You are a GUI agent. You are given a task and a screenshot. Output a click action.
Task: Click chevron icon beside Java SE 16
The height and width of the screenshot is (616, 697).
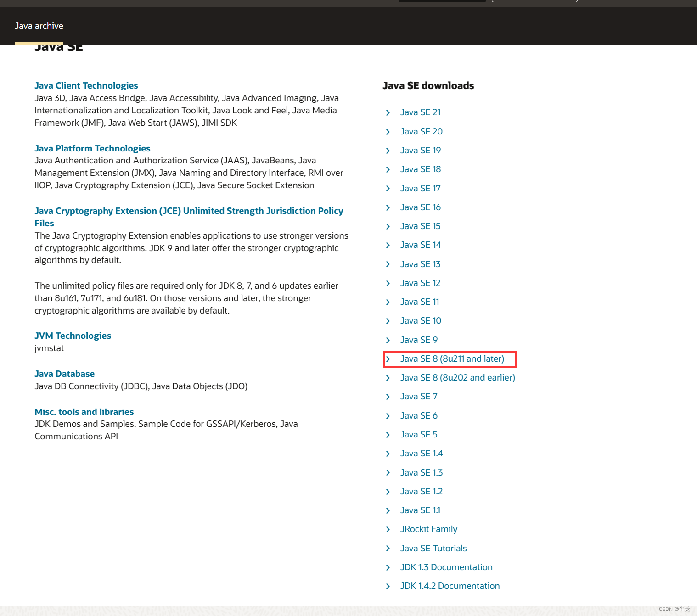click(388, 207)
